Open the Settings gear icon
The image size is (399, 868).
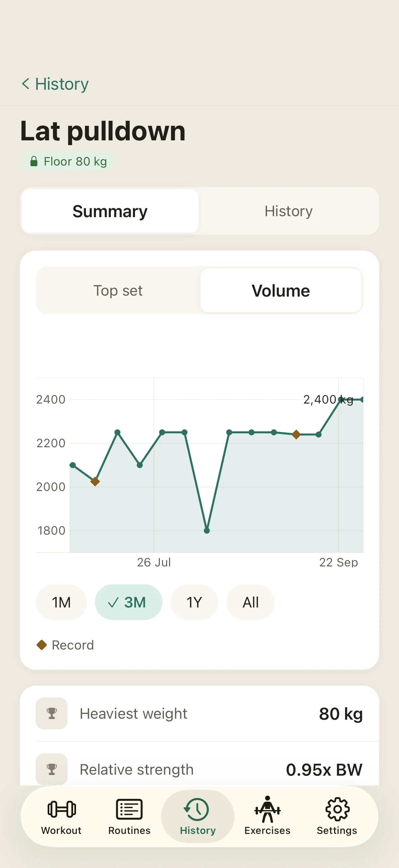pyautogui.click(x=337, y=809)
